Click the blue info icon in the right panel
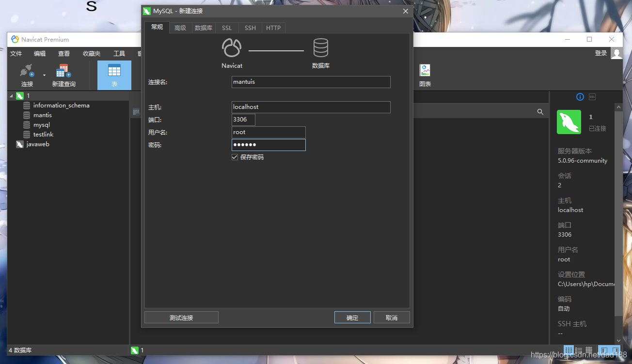632x364 pixels. pos(580,97)
